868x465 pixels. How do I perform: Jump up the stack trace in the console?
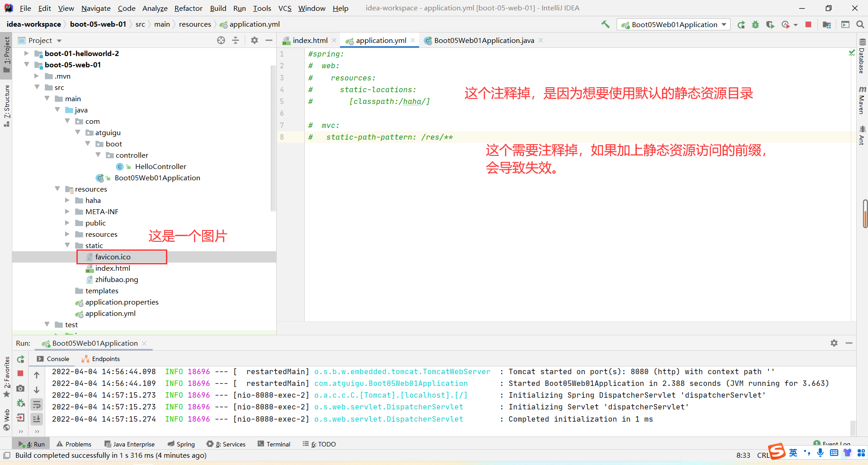click(37, 375)
